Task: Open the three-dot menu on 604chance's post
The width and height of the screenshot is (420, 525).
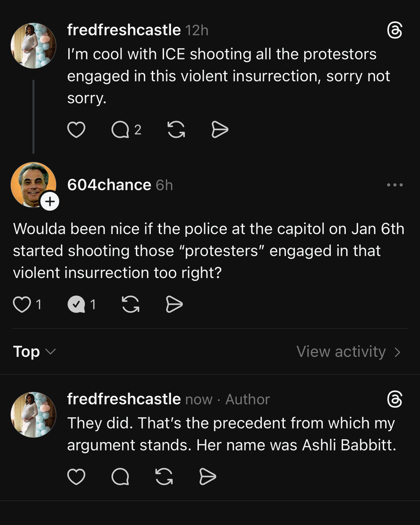Action: 395,185
